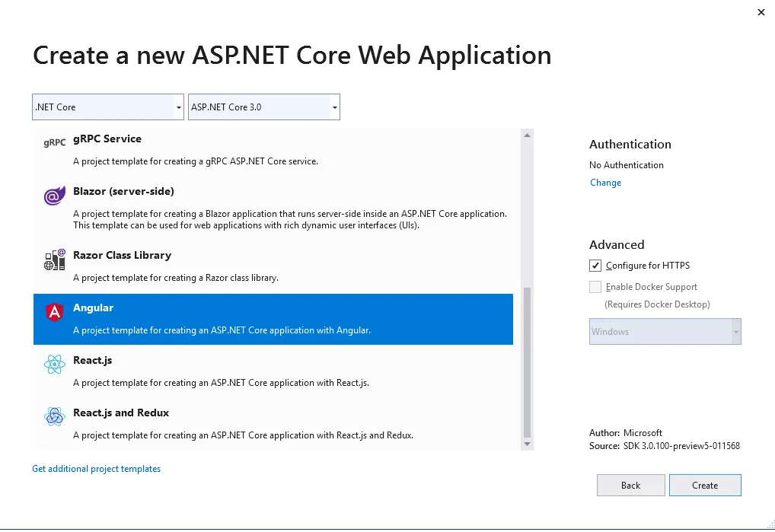Viewport: 775px width, 532px height.
Task: Select the React.js and Redux template title
Action: (x=121, y=413)
